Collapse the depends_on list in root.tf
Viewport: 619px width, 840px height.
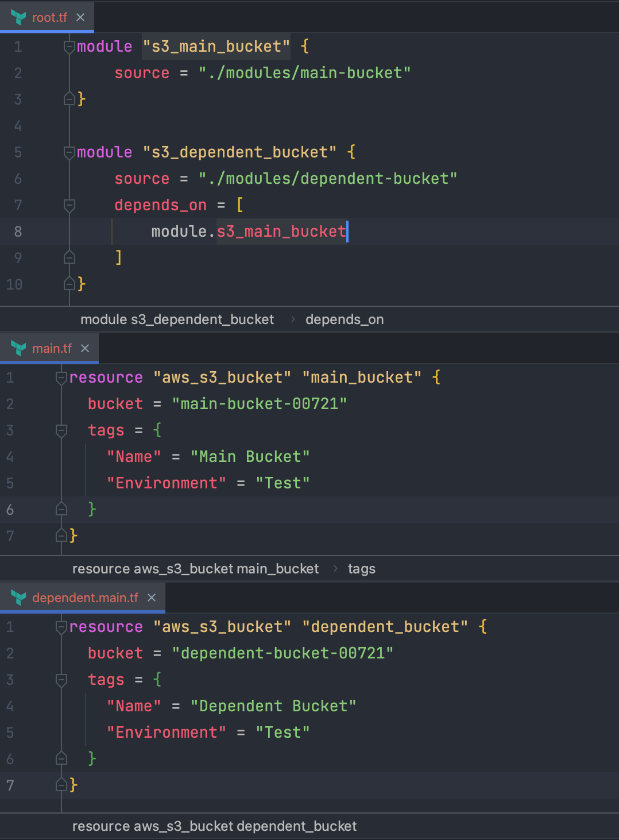[68, 205]
